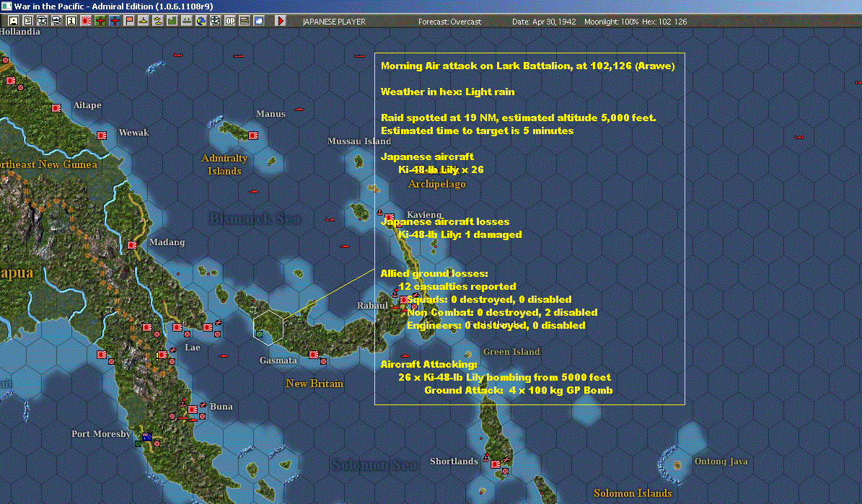Viewport: 862px width, 504px height.
Task: Click the 'Port Moresby' map label
Action: [101, 433]
